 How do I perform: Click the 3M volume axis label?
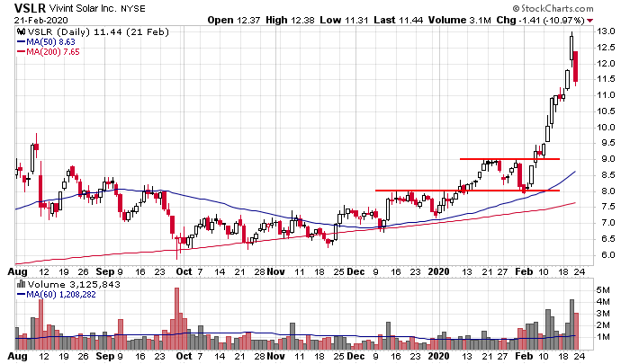603,314
